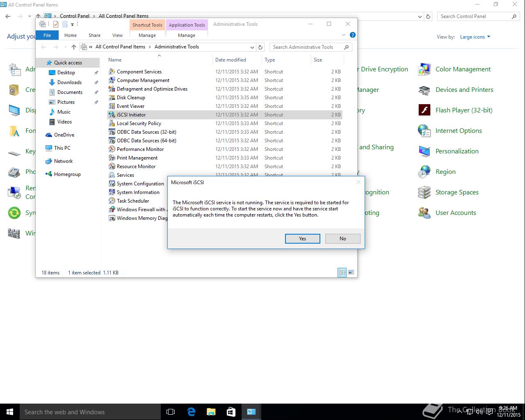
Task: Go up one level in Administrative Tools
Action: coord(74,47)
